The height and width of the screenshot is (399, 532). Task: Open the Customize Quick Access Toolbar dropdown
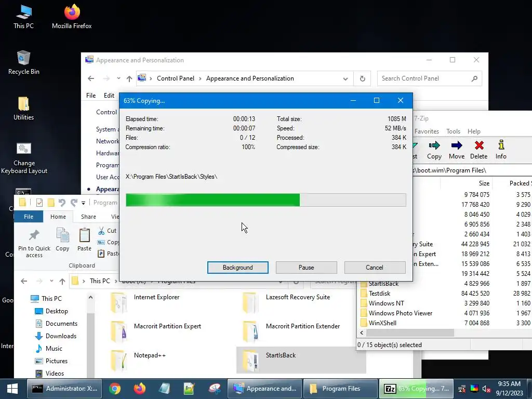pyautogui.click(x=83, y=203)
